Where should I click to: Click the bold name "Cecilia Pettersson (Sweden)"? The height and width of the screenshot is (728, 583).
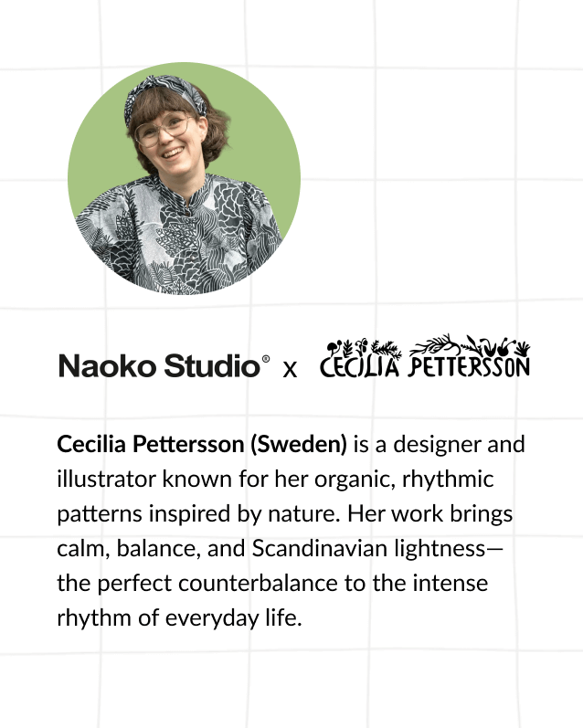pyautogui.click(x=202, y=445)
